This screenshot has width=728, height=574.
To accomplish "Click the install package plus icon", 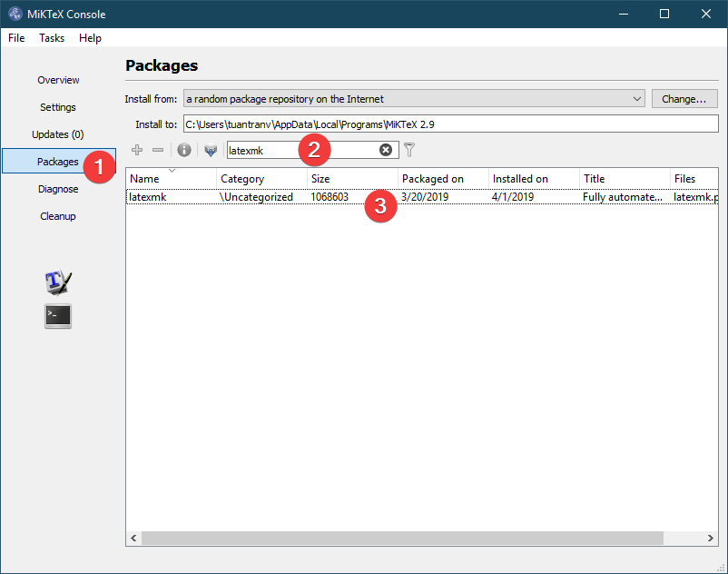I will [x=137, y=150].
